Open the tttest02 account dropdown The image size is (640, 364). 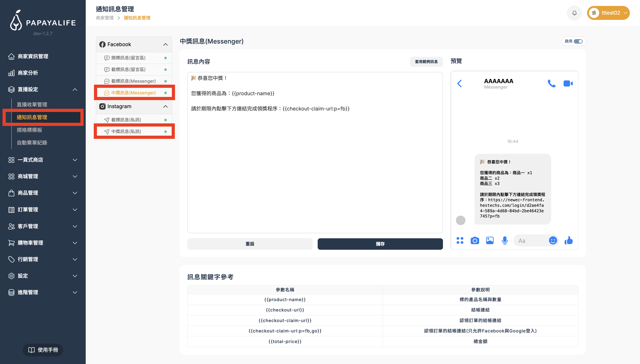pos(608,13)
